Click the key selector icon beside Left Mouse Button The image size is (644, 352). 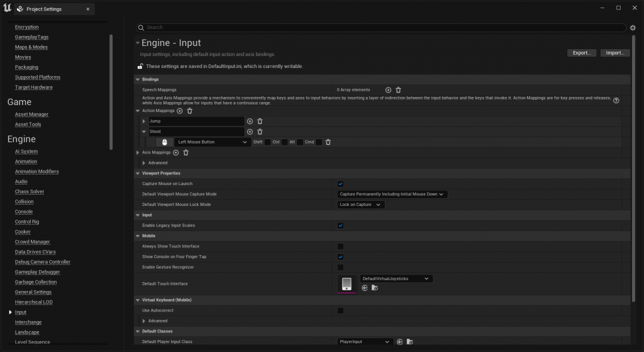[165, 142]
